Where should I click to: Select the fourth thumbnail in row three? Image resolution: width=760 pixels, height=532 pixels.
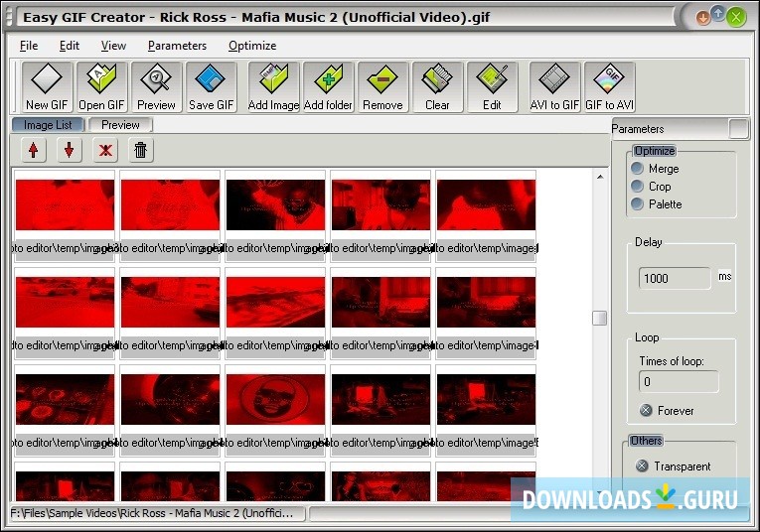[x=380, y=399]
